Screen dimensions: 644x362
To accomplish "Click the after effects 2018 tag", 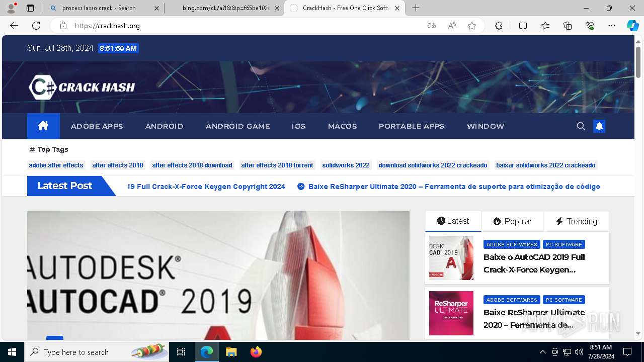I will pyautogui.click(x=118, y=165).
